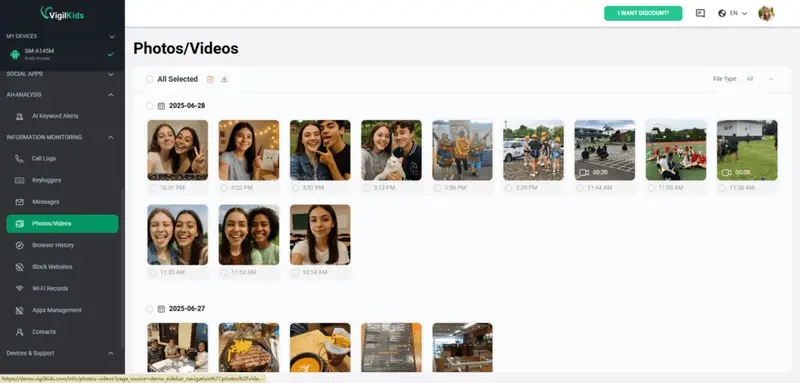Open the steak photo thumbnail
This screenshot has height=383, width=800.
249,347
